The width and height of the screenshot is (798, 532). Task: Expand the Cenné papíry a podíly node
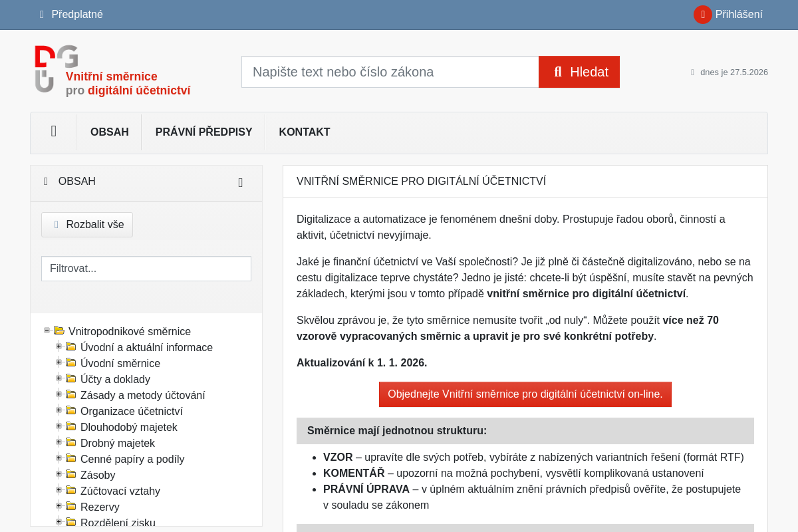point(59,458)
